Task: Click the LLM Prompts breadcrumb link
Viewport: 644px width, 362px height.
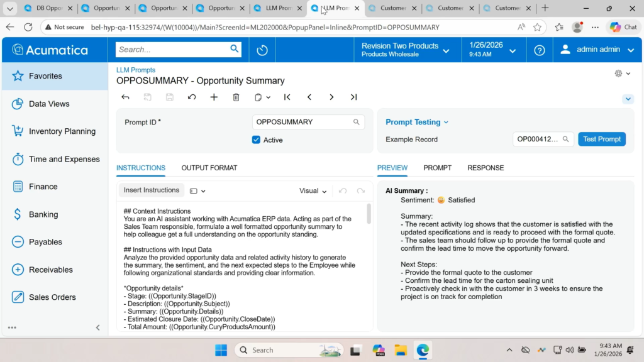Action: point(136,70)
